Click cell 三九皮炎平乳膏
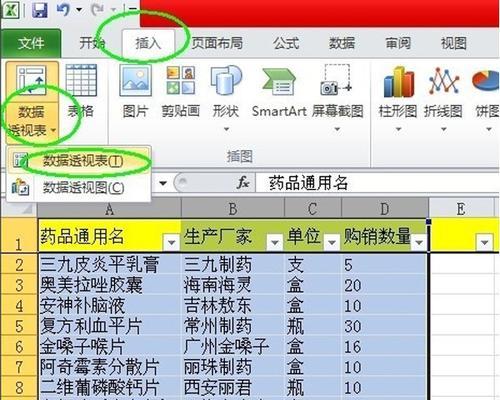 click(x=109, y=265)
